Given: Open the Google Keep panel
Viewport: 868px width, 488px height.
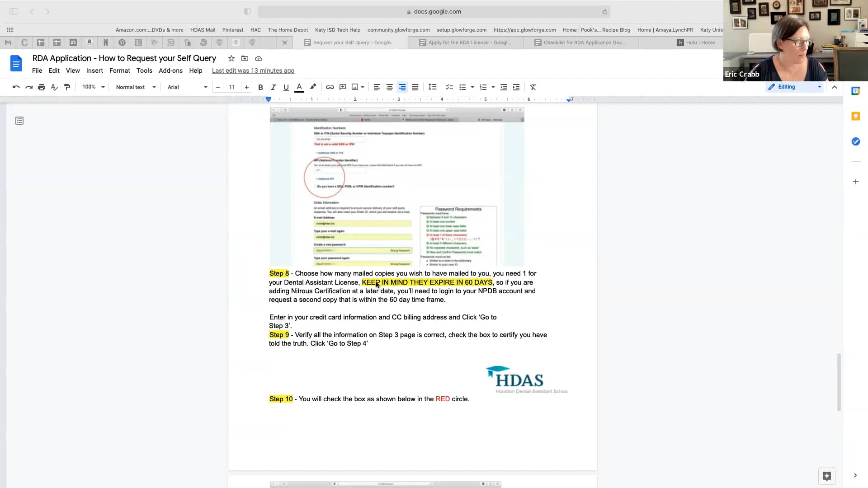Looking at the screenshot, I should pos(856,116).
